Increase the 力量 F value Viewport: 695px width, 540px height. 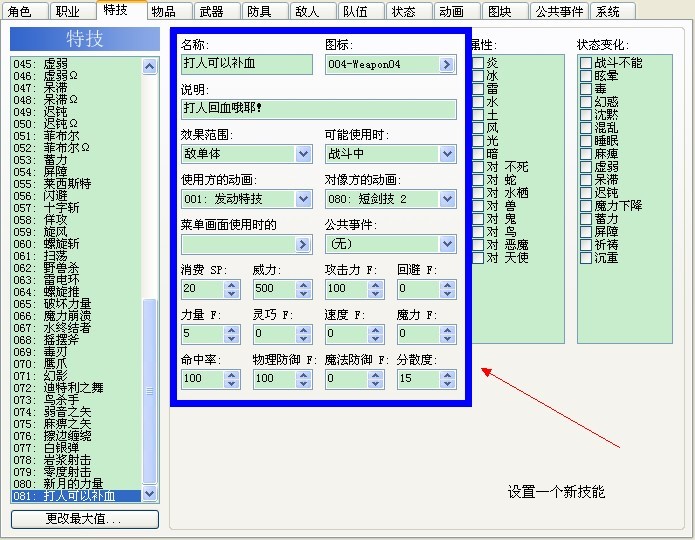pyautogui.click(x=231, y=330)
